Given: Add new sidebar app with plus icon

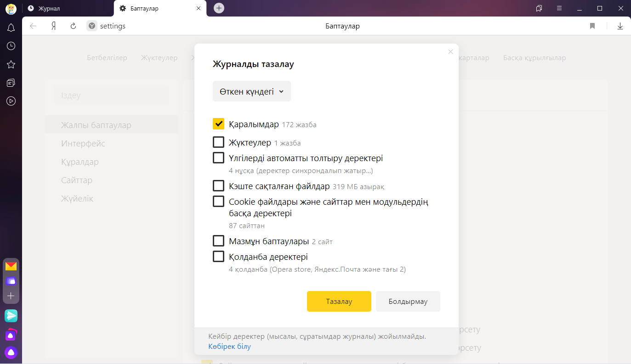Looking at the screenshot, I should pyautogui.click(x=11, y=296).
